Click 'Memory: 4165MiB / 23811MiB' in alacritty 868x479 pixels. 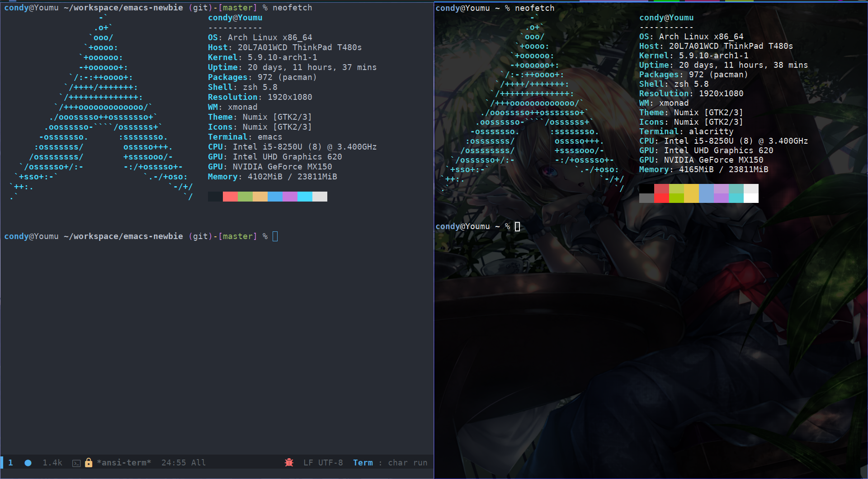pos(703,169)
